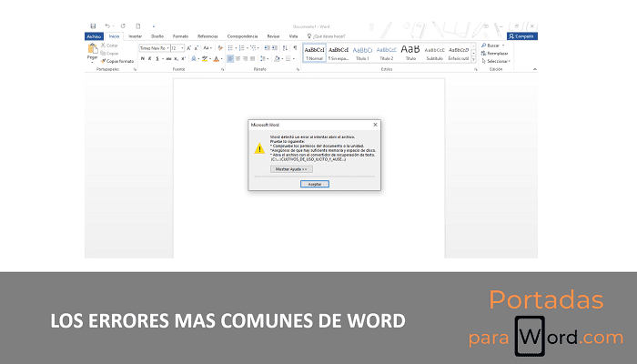
Task: Open the Fuente dialog launcher
Action: [222, 69]
